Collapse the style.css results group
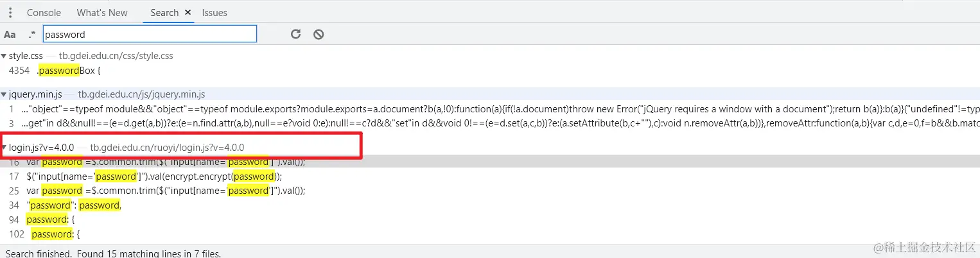Viewport: 980px width, 258px height. coord(4,56)
